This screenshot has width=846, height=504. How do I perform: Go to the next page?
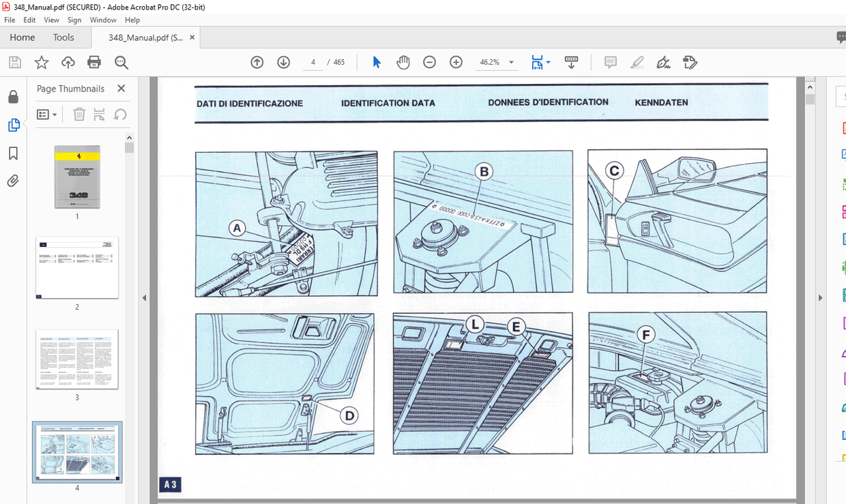point(283,61)
